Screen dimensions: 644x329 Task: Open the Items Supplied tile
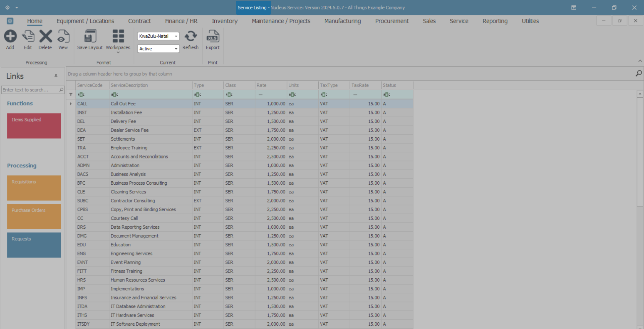[34, 126]
